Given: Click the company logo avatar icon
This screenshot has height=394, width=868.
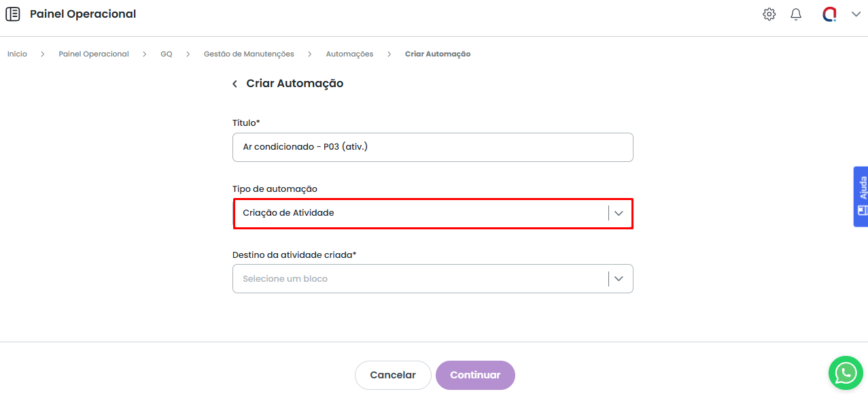Looking at the screenshot, I should pos(829,14).
